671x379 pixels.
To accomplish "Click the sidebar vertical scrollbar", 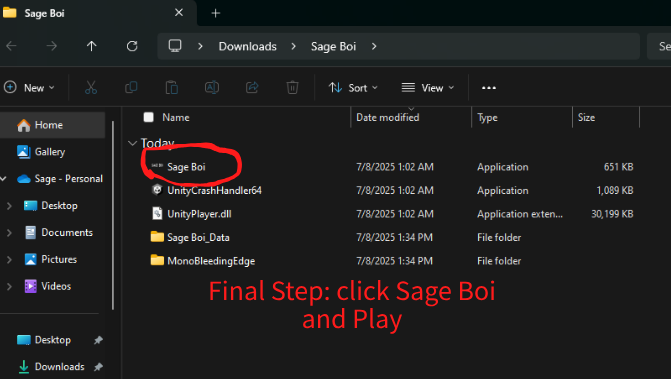I will pyautogui.click(x=113, y=215).
